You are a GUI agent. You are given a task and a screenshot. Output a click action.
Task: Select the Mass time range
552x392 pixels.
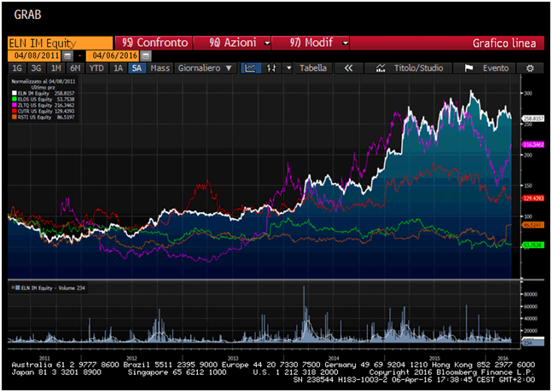tap(160, 68)
